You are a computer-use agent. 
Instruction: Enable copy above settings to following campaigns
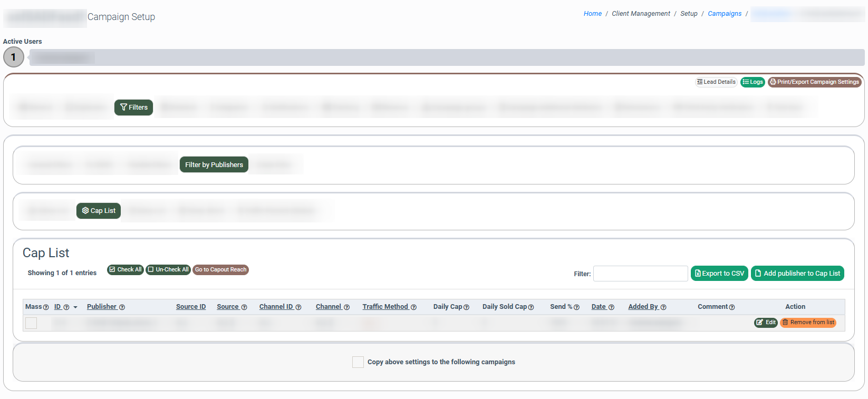(358, 362)
